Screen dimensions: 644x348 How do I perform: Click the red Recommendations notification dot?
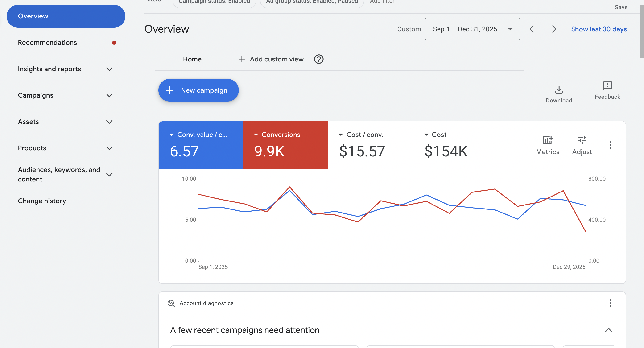pyautogui.click(x=114, y=43)
